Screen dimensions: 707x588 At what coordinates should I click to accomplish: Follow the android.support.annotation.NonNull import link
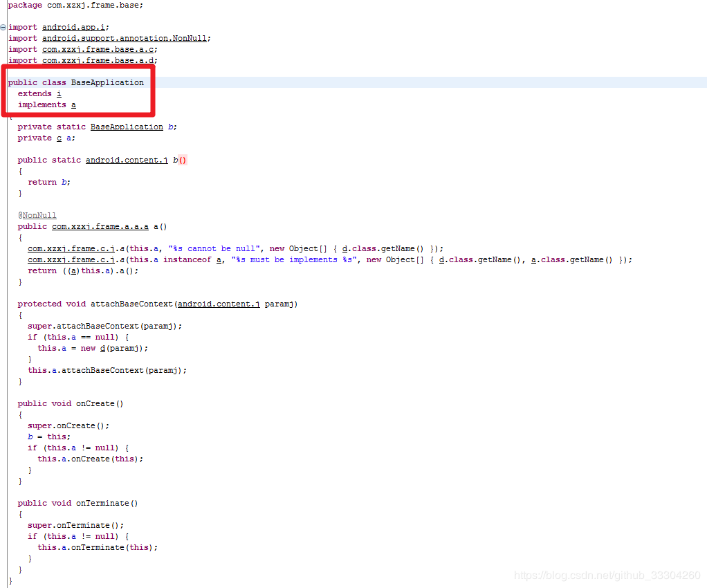125,38
